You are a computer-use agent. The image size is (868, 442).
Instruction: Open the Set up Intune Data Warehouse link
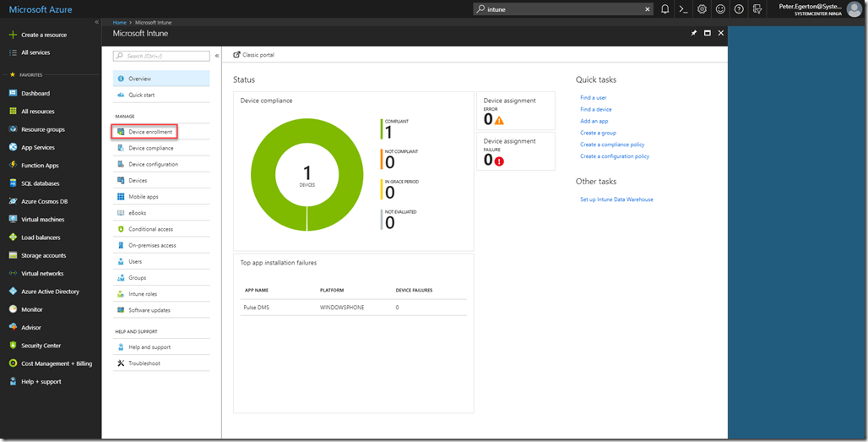click(x=616, y=199)
